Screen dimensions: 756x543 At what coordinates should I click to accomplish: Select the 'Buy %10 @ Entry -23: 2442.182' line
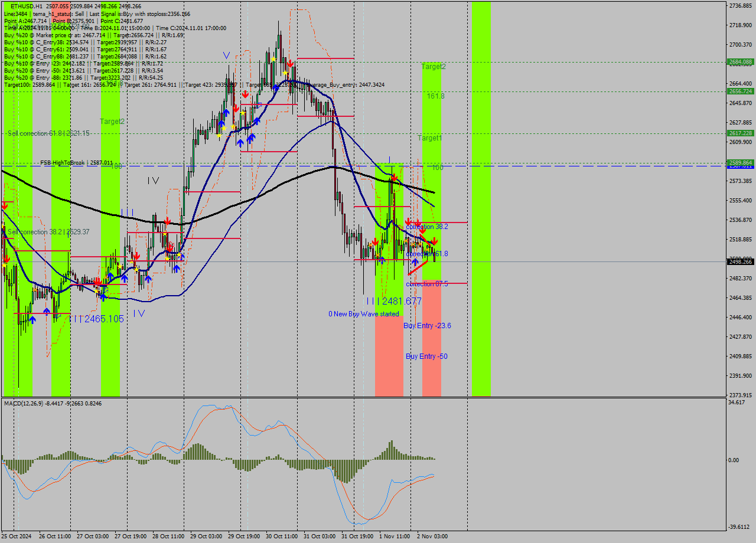click(x=84, y=63)
